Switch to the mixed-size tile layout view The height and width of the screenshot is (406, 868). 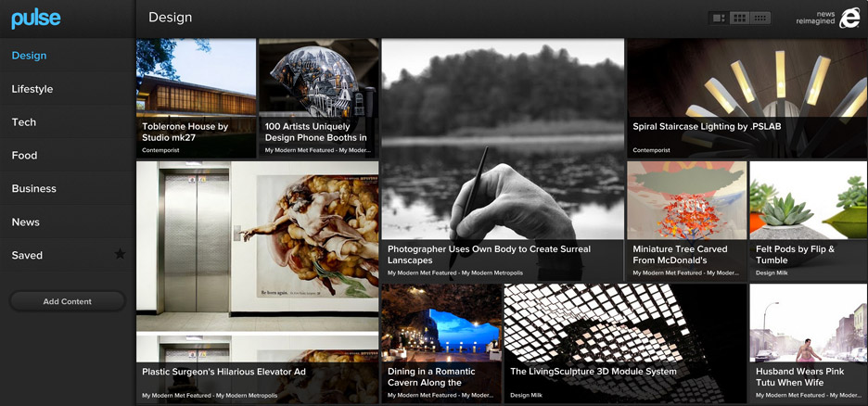[x=718, y=18]
